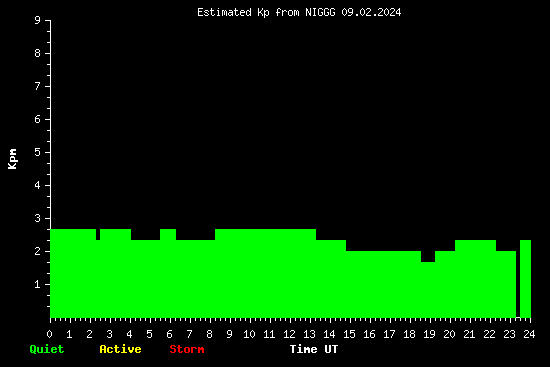
Task: Click the hour 0 tick label
Action: [49, 334]
